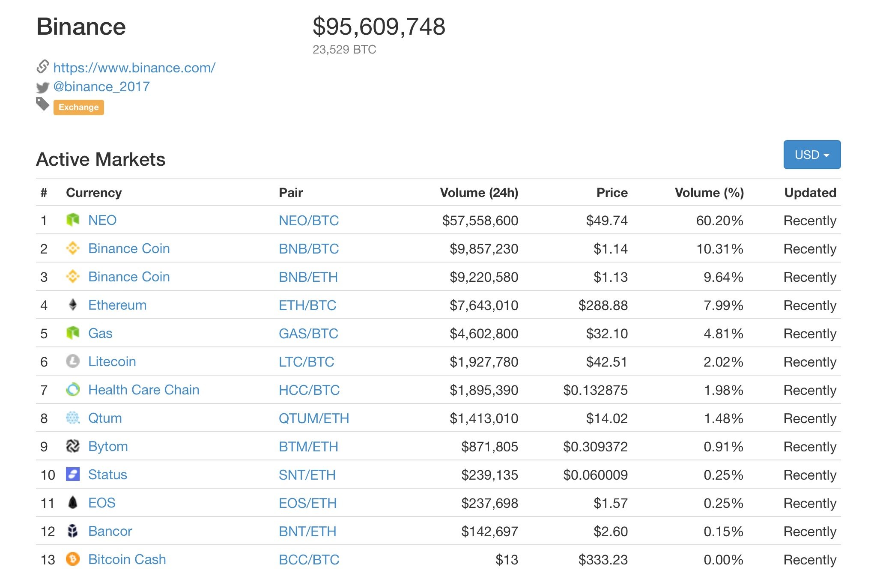Open the Bitcoin Cash currency link
Screen dimensions: 877x588
point(127,559)
